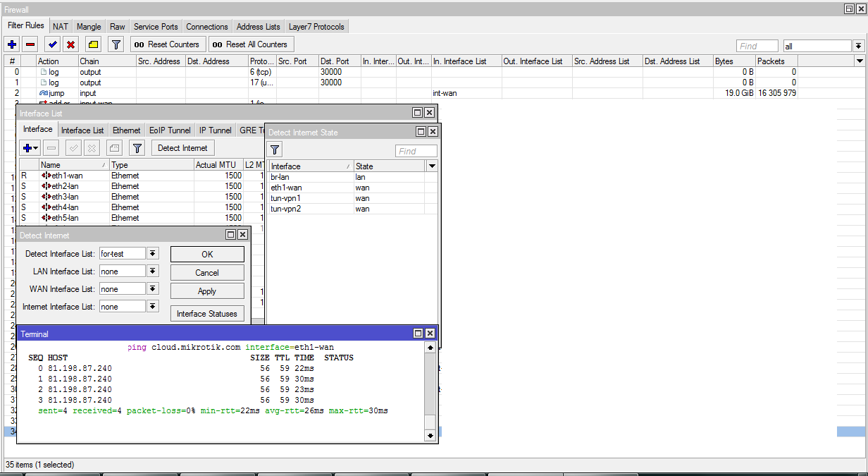868x476 pixels.
Task: Click Terminal scrollbar up arrow
Action: pos(430,348)
